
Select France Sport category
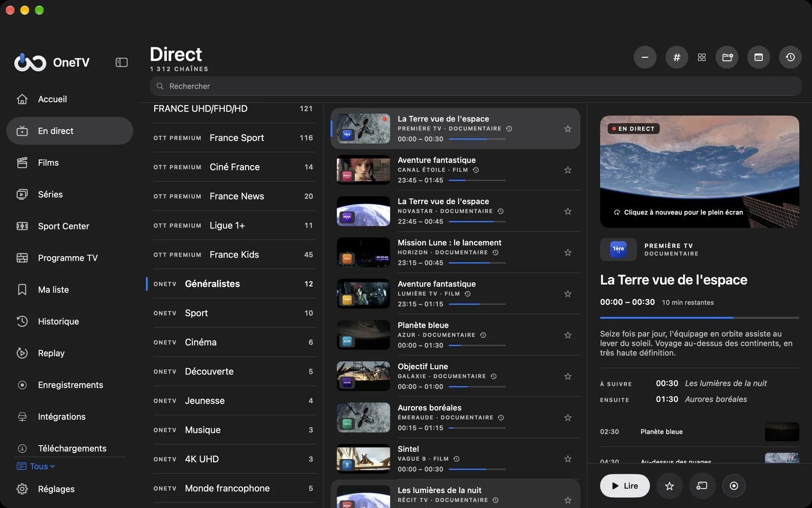[x=233, y=138]
